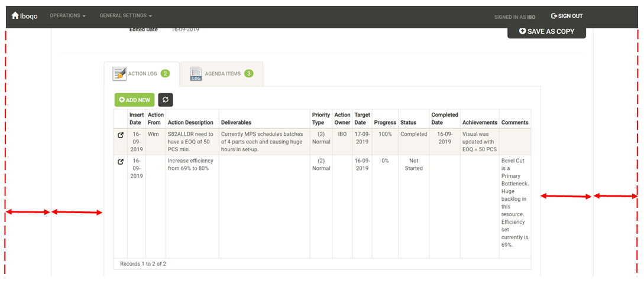The image size is (644, 284).
Task: Click the 'Signed in as IBO' text
Action: (x=514, y=17)
